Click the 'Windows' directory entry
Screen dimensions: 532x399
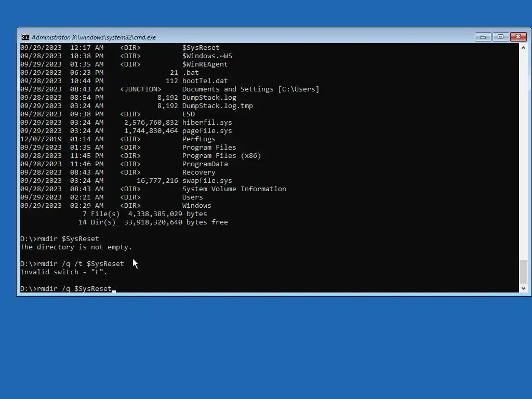197,206
